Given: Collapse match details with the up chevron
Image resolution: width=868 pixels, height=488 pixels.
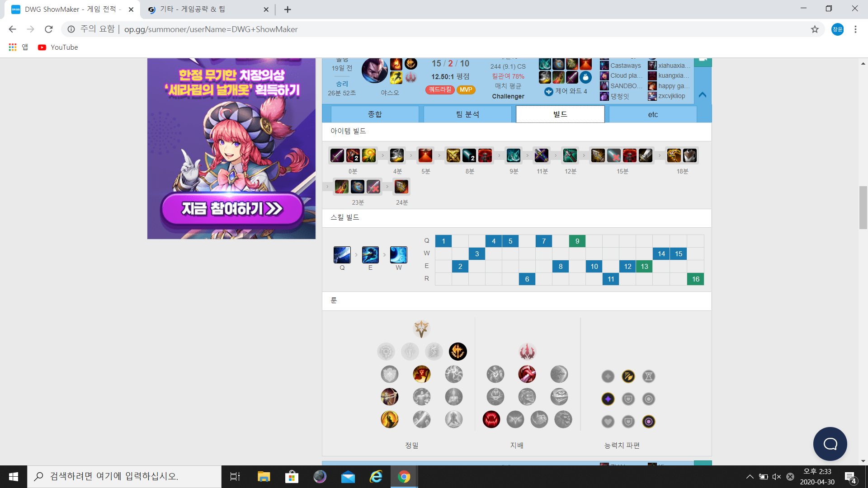Looking at the screenshot, I should click(702, 95).
